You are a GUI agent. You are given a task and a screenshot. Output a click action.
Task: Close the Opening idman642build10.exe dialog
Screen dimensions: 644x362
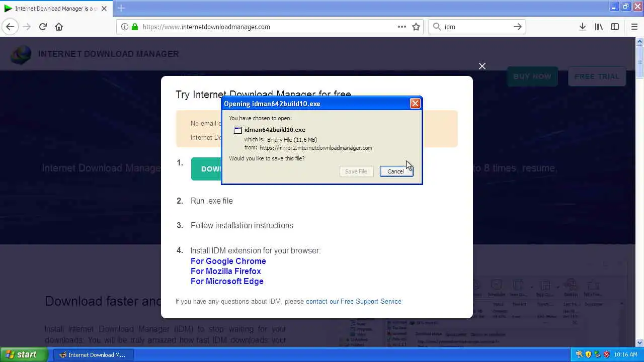(x=415, y=103)
